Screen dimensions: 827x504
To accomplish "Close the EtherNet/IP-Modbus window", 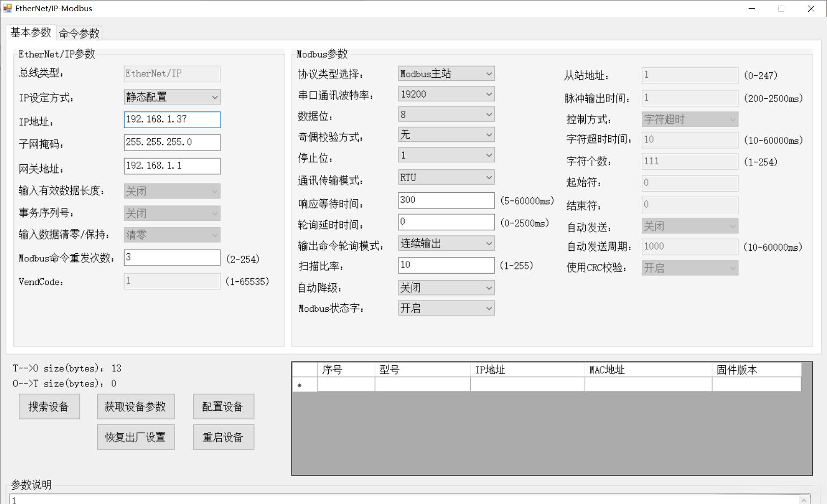I will click(811, 9).
